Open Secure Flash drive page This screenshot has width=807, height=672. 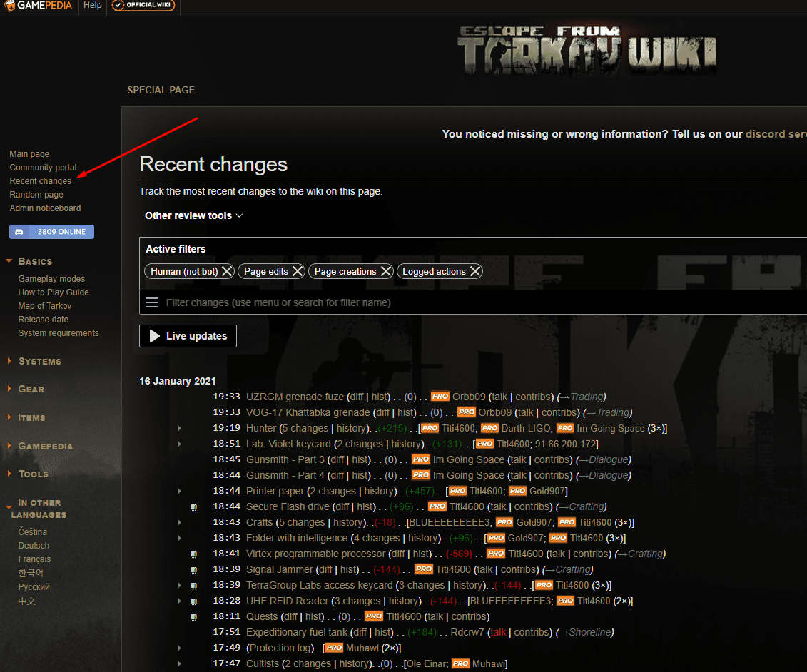[288, 506]
